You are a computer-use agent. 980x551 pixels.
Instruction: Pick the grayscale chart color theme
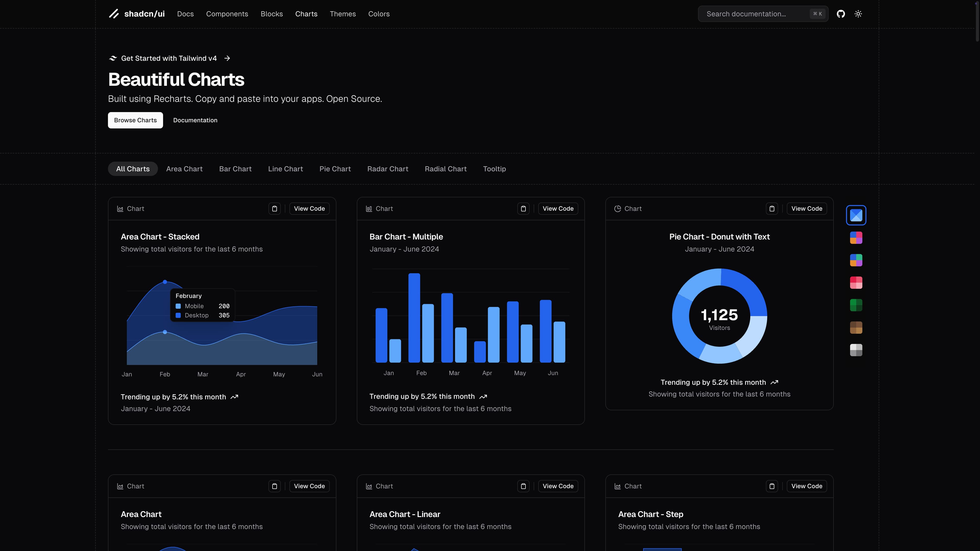click(x=856, y=350)
